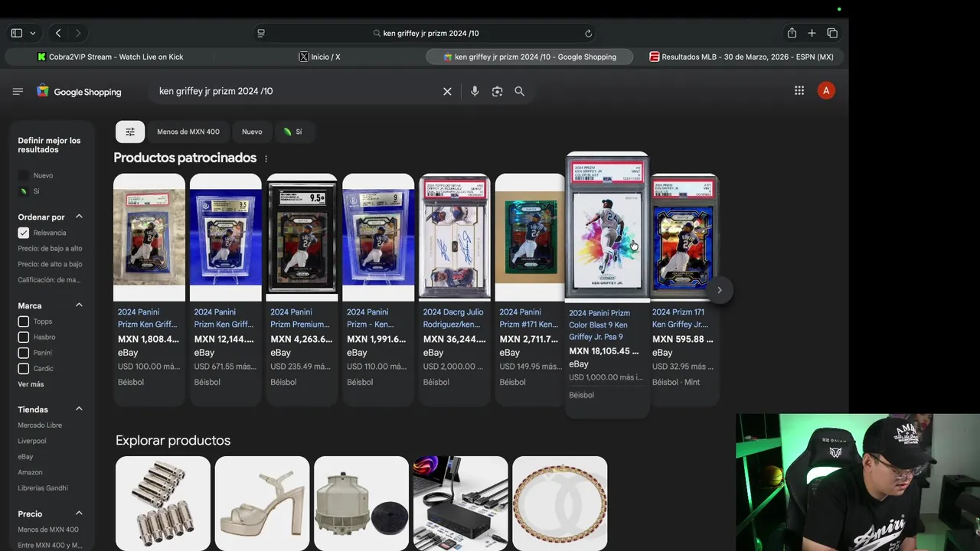980x551 pixels.
Task: Filter by Liverpool store
Action: pyautogui.click(x=32, y=441)
